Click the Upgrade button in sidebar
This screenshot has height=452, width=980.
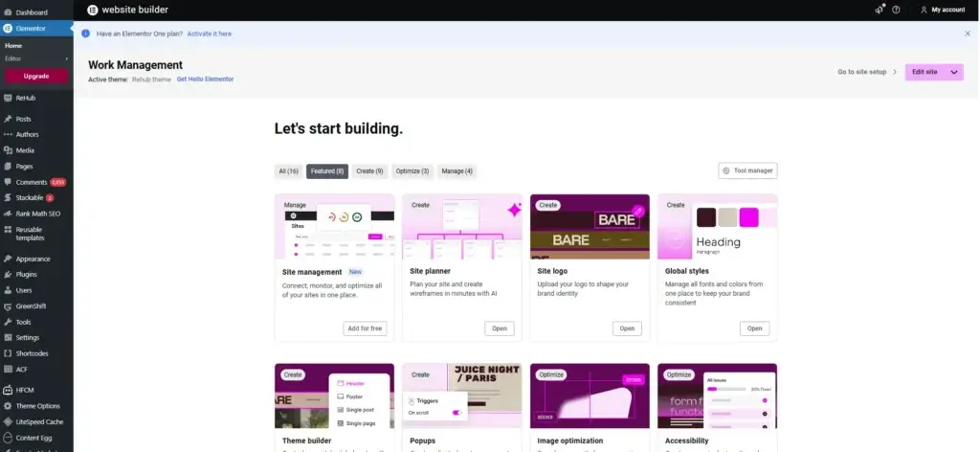pyautogui.click(x=36, y=77)
